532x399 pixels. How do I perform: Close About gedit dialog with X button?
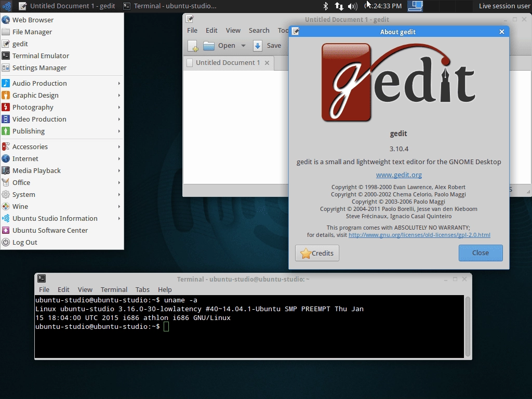click(x=502, y=32)
